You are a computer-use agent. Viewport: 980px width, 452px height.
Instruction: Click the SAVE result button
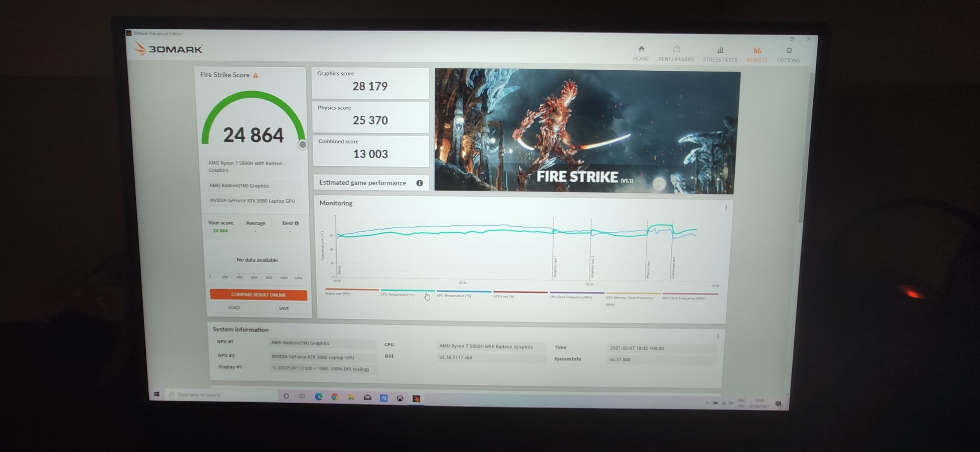(284, 308)
